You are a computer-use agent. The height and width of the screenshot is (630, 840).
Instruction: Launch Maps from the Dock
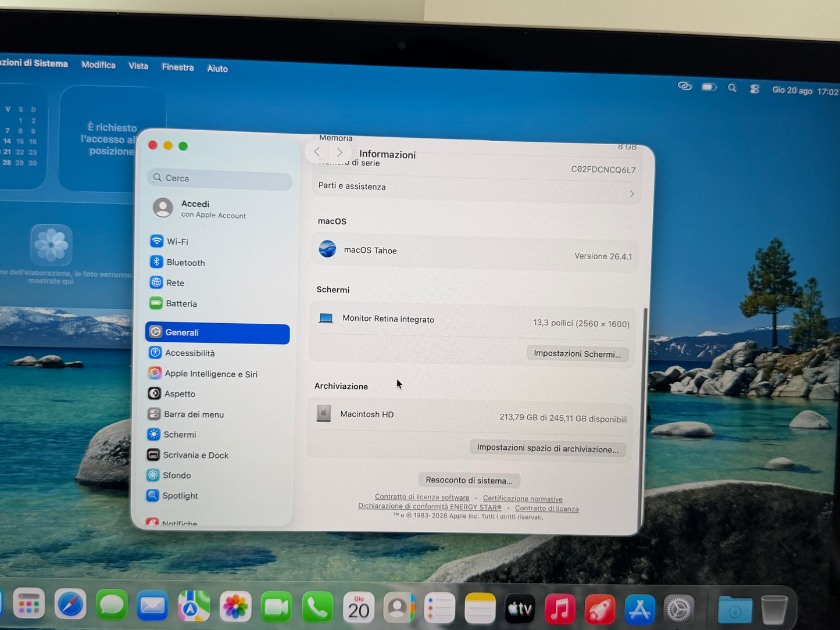coord(194,607)
